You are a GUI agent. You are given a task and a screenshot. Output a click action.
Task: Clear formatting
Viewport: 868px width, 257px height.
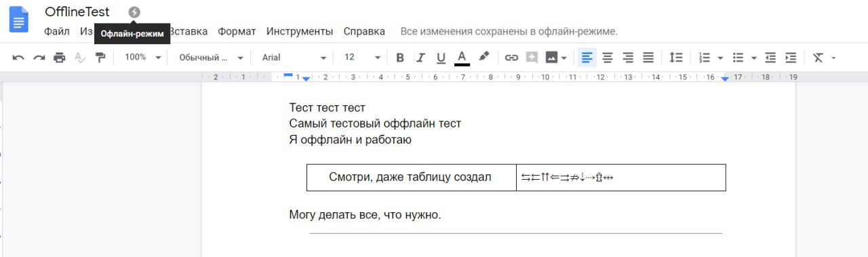point(818,58)
